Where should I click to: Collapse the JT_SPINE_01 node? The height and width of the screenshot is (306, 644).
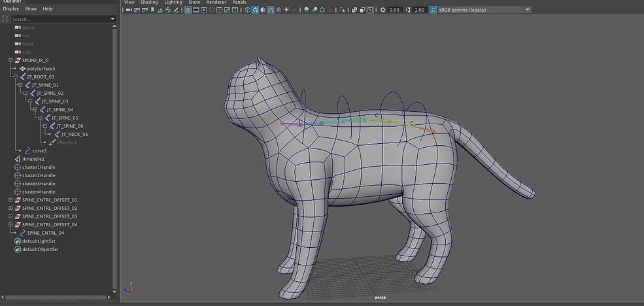click(x=20, y=85)
